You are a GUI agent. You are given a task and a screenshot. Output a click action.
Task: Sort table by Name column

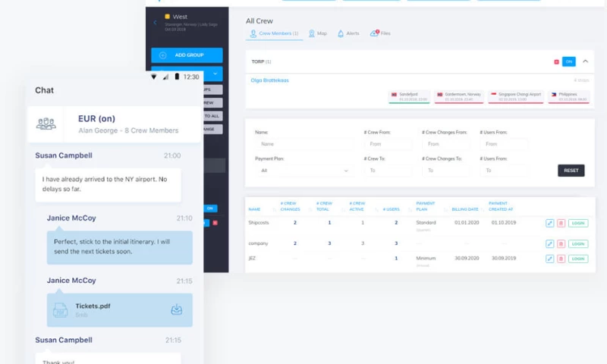[x=254, y=209]
